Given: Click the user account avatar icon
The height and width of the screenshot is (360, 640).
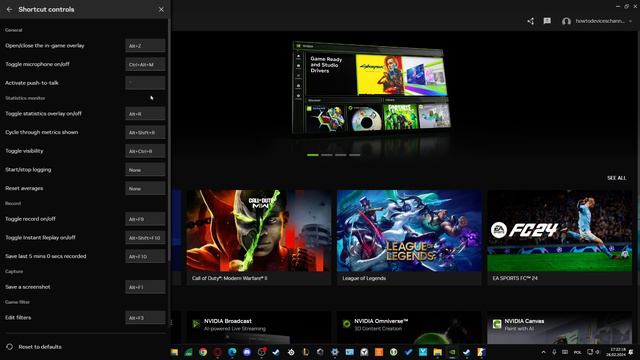Looking at the screenshot, I should click(566, 21).
